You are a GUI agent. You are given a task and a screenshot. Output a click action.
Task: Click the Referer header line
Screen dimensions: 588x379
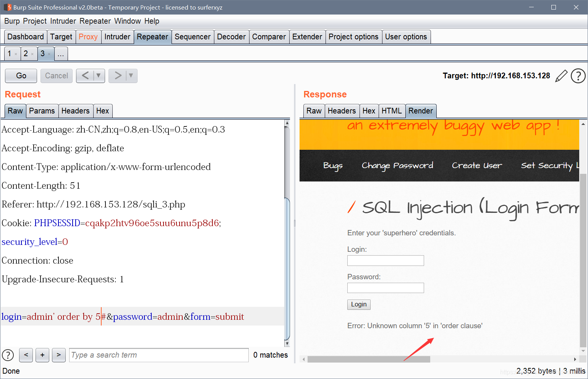(93, 204)
